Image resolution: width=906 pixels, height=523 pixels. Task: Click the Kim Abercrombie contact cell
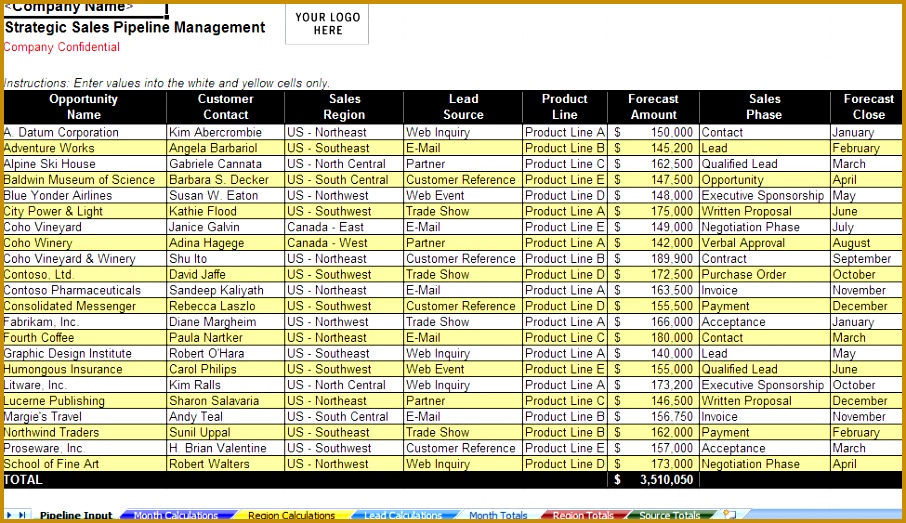225,132
